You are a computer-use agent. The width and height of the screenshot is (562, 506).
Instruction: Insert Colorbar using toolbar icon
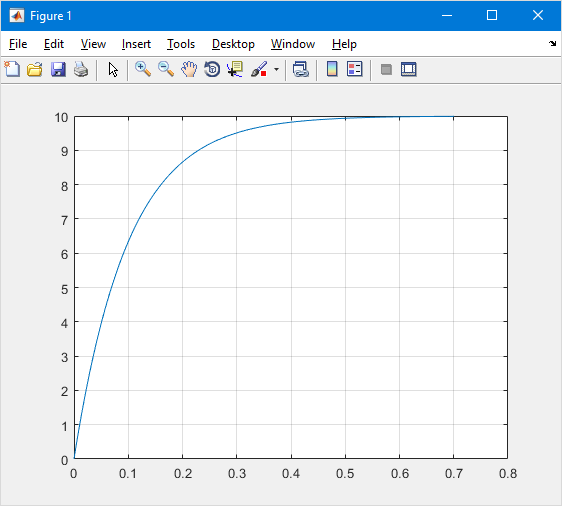click(332, 69)
